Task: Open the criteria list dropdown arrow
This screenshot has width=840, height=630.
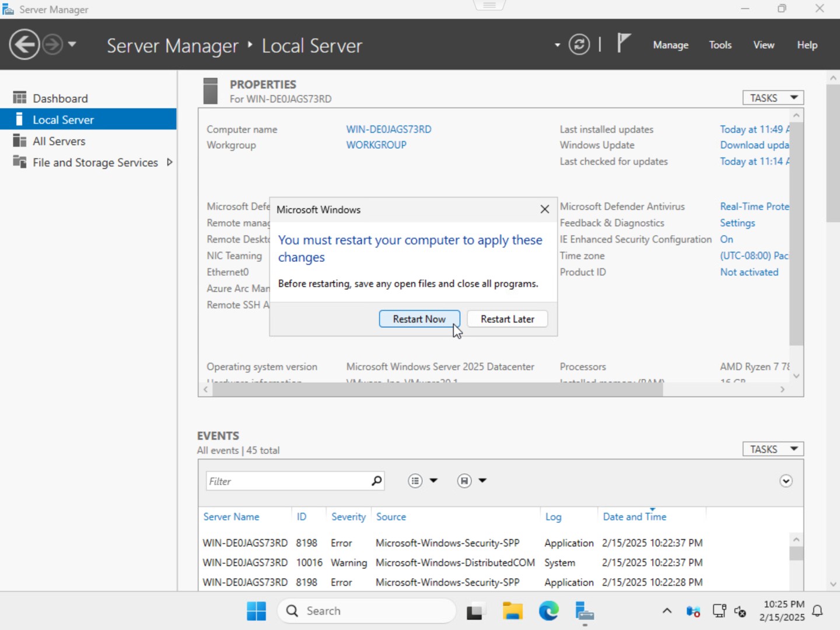Action: point(433,481)
